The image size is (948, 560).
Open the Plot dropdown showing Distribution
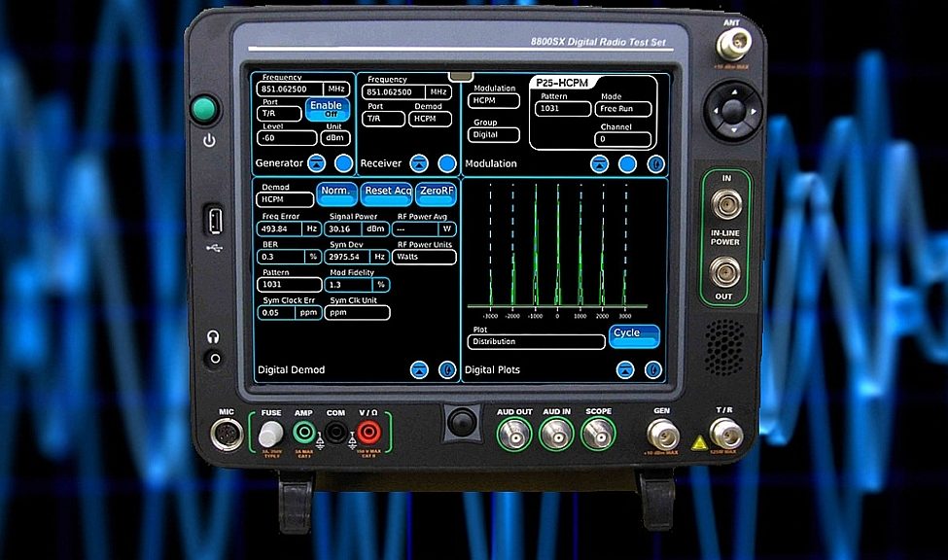[536, 342]
